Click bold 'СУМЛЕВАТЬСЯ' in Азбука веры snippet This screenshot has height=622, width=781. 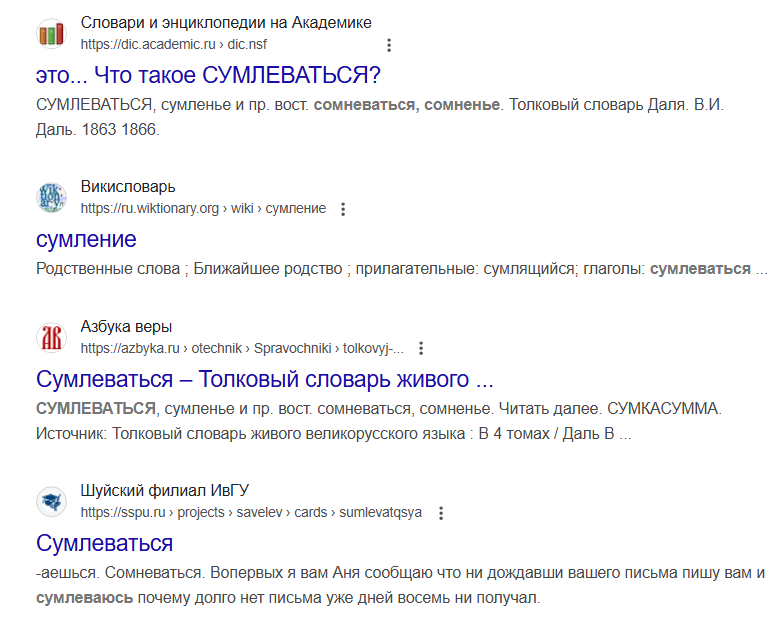(x=96, y=409)
